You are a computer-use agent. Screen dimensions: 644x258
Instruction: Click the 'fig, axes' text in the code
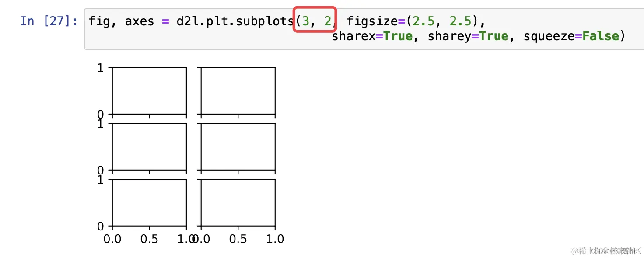point(121,21)
